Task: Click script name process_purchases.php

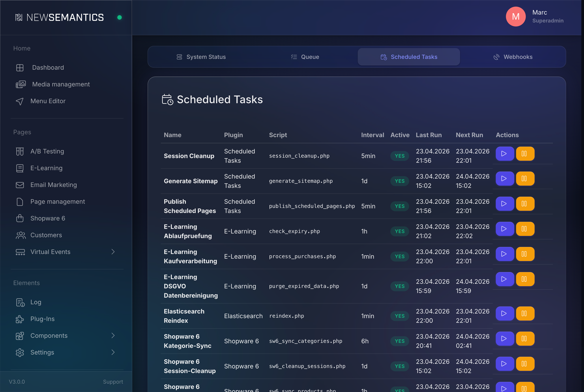Action: 302,256
